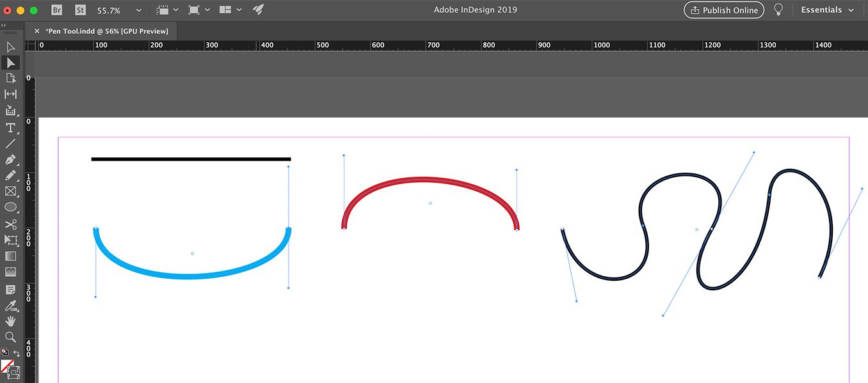Select the Type tool
This screenshot has height=383, width=868.
(x=10, y=128)
